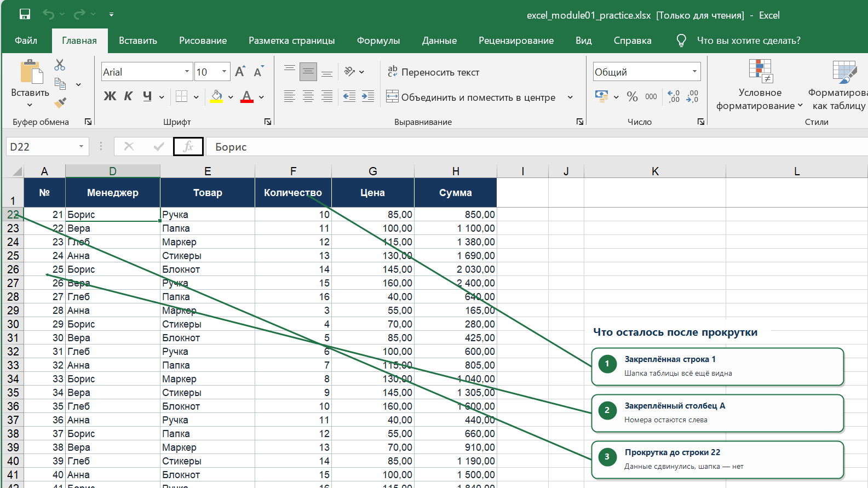The height and width of the screenshot is (488, 868).
Task: Change the text orientation
Action: click(350, 71)
